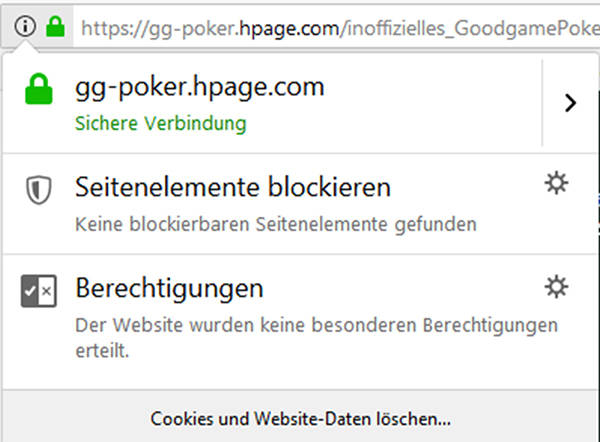Screen dimensions: 600x442
Task: Click Cookies und Website-Daten löschen button
Action: pos(300,419)
